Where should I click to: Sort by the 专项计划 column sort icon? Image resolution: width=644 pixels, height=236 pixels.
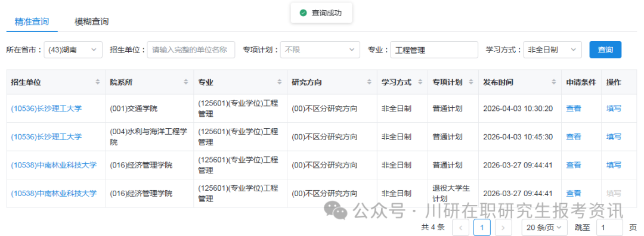470,82
